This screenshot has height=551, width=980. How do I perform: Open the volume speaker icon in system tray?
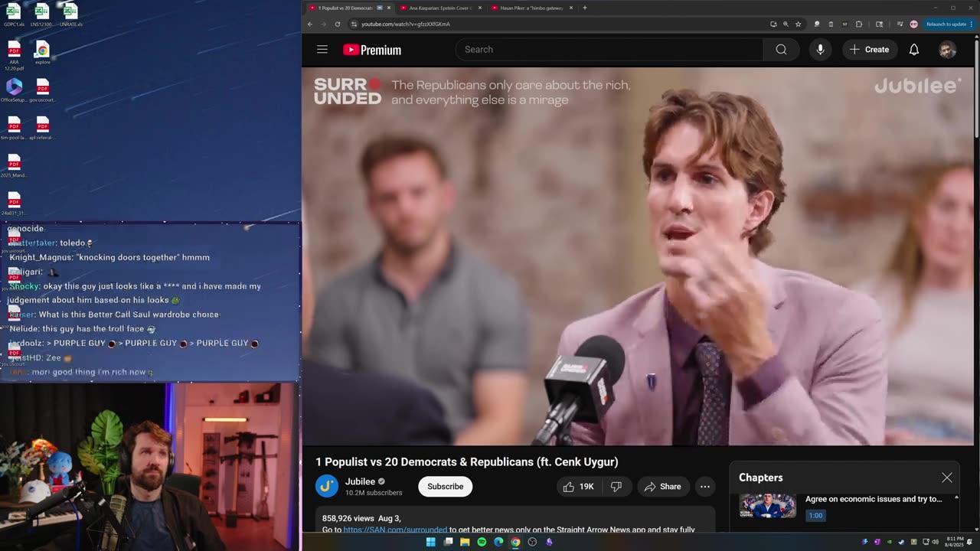click(x=935, y=542)
